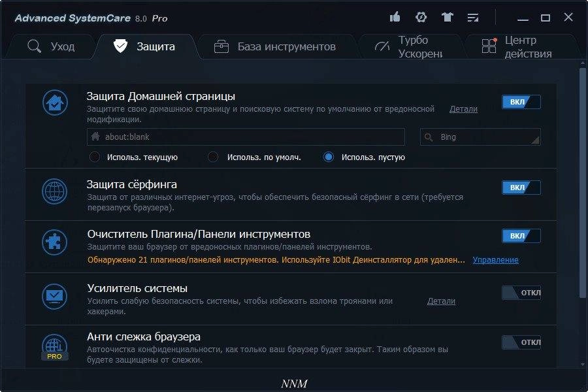Viewport: 588px width, 392px height.
Task: Select the Использ. по умолч. radio button
Action: click(x=213, y=157)
